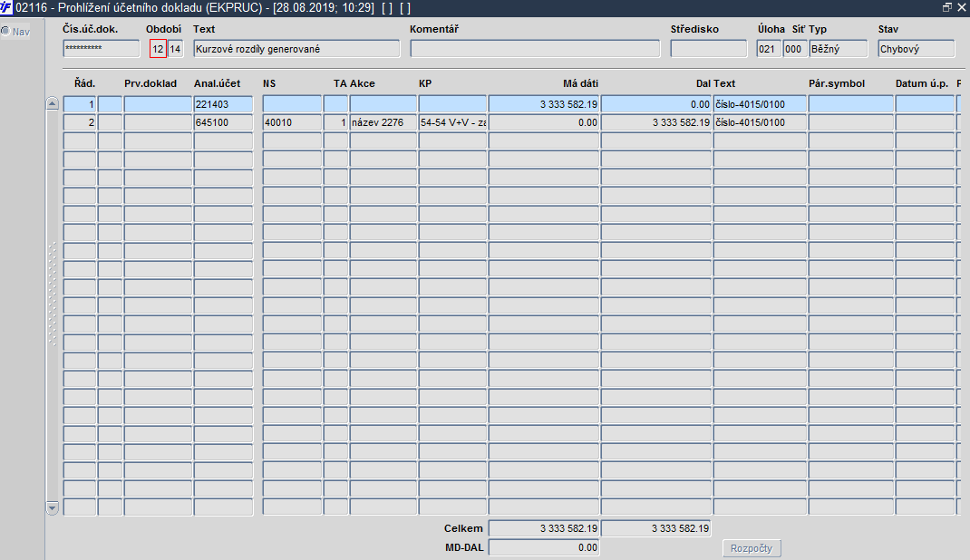Click the Pár.symbol cell of row 2
The height and width of the screenshot is (560, 970).
point(850,122)
